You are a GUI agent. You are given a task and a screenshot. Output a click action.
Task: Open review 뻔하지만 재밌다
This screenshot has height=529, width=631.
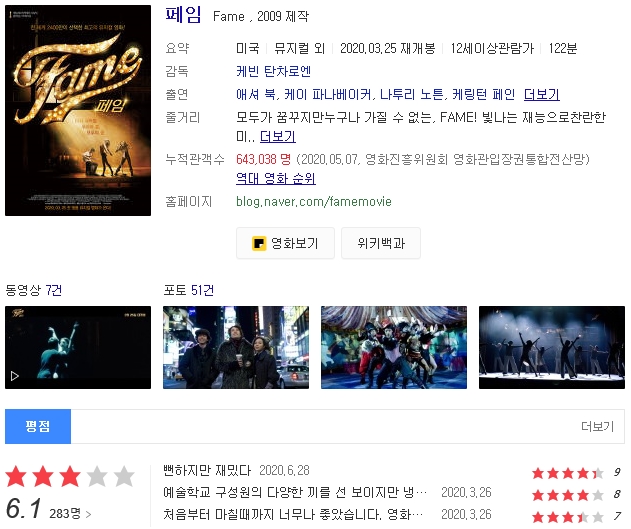click(x=207, y=470)
